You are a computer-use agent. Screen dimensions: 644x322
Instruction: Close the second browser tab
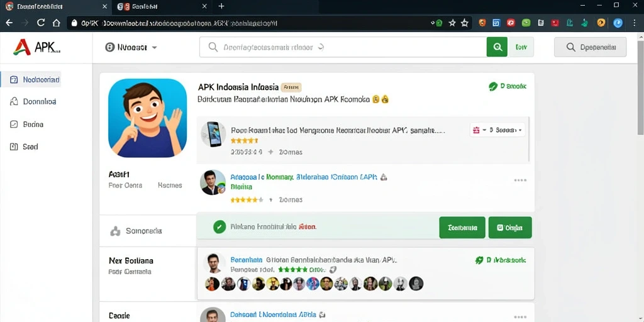[x=204, y=6]
